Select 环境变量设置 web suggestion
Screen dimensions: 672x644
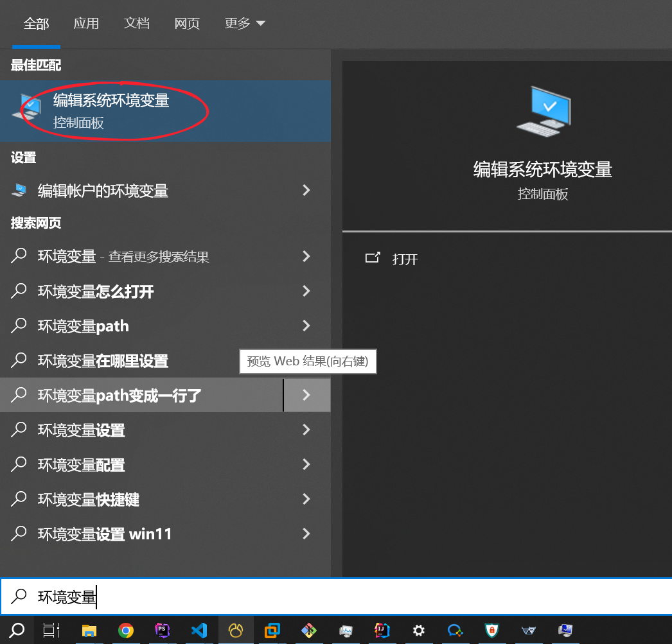click(165, 430)
